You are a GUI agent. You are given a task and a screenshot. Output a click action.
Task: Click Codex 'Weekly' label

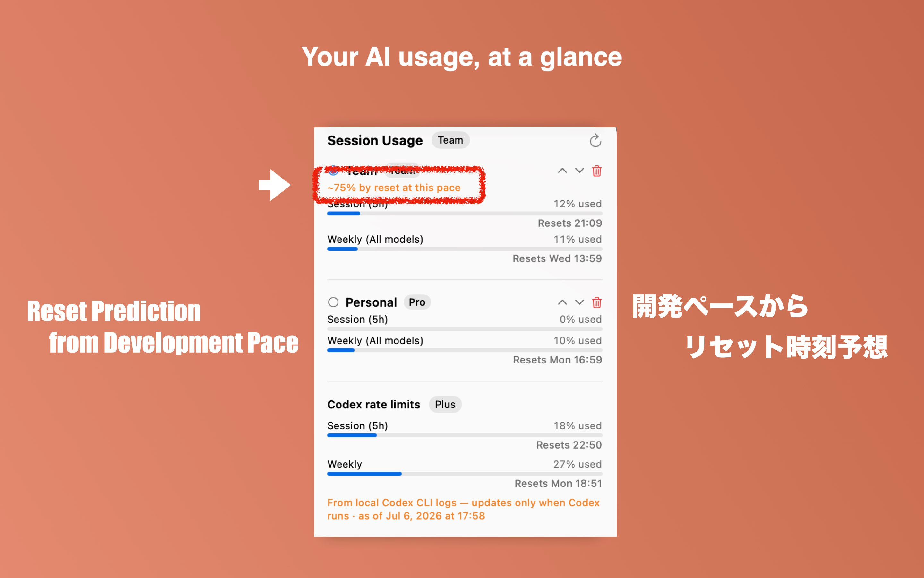[x=344, y=464]
